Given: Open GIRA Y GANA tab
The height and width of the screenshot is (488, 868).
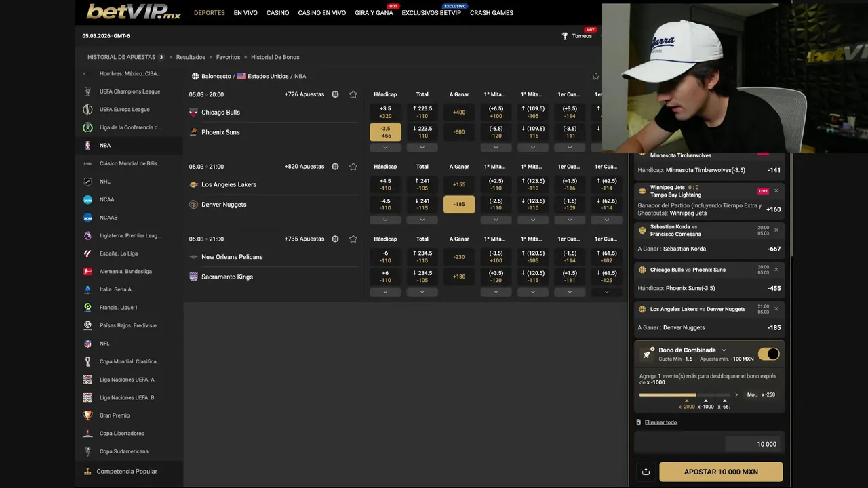Looking at the screenshot, I should point(374,13).
